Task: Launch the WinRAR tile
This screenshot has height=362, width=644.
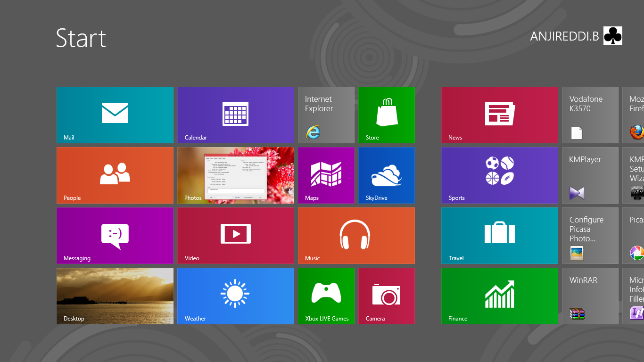Action: click(590, 296)
